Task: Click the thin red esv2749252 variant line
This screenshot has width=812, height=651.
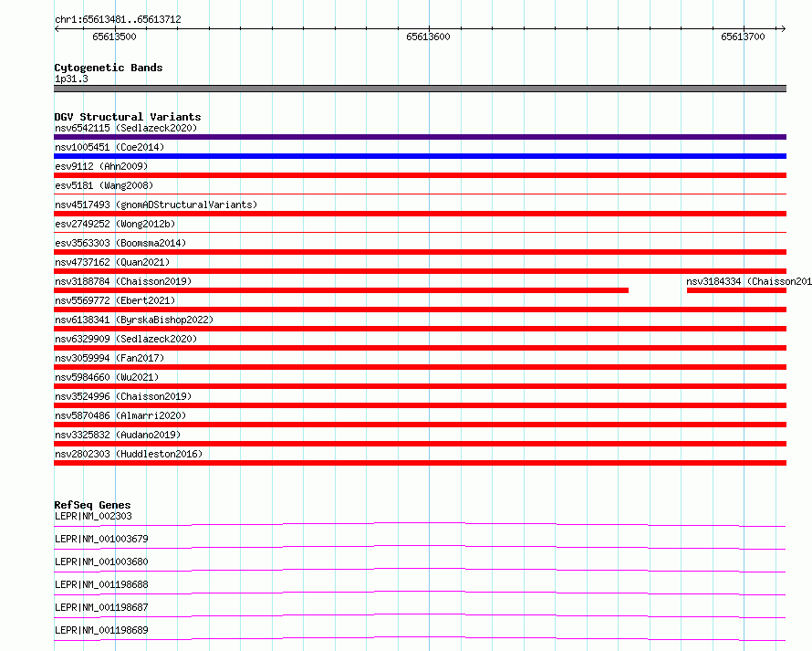Action: tap(420, 232)
